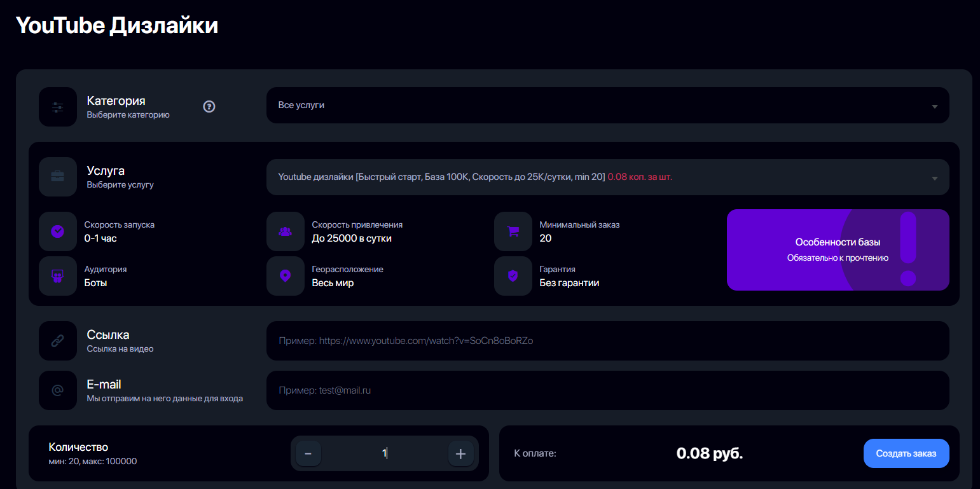This screenshot has width=980, height=489.
Task: Click the shield icon for Гарантия
Action: coord(513,276)
